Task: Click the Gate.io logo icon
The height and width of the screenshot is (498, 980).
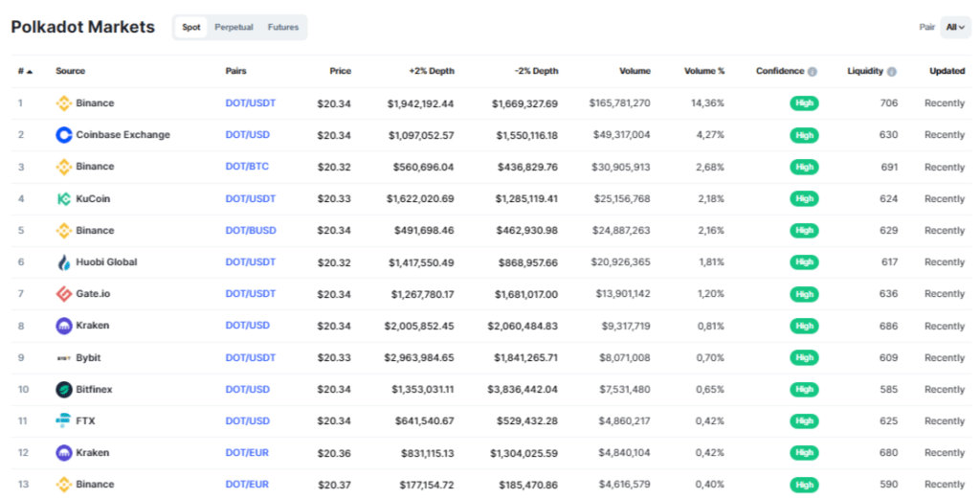Action: coord(64,294)
